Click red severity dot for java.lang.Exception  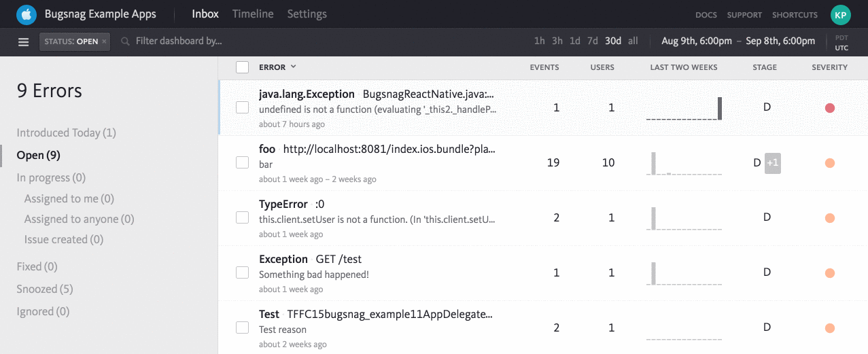(x=829, y=108)
